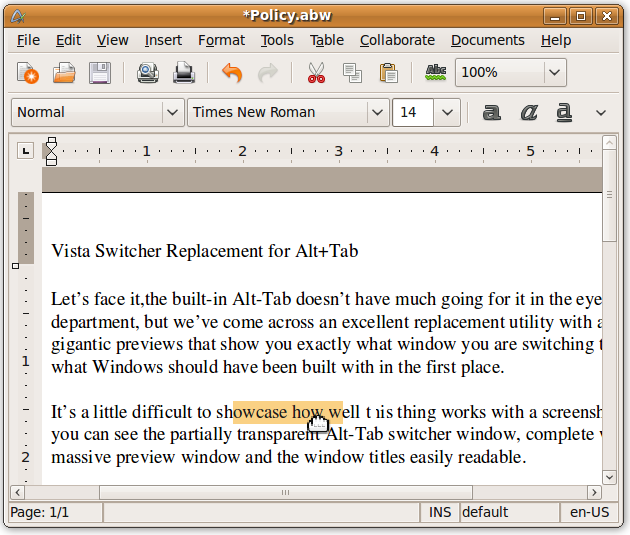Open the font size dropdown arrow
The height and width of the screenshot is (535, 630).
click(x=447, y=112)
